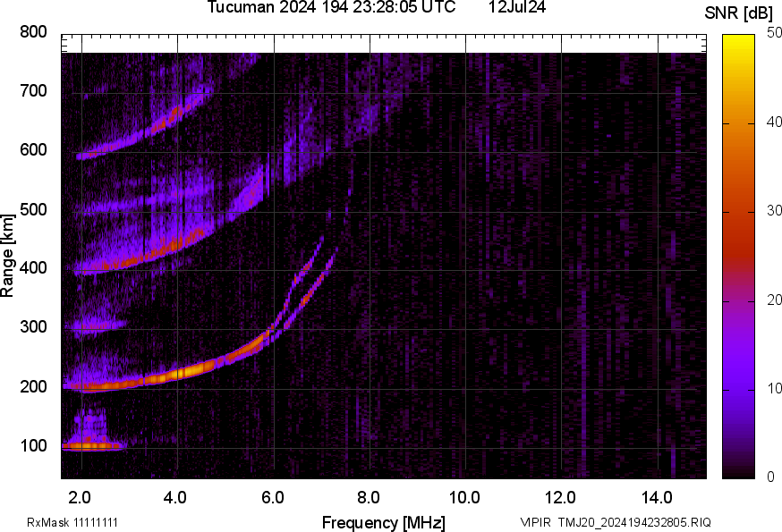The width and height of the screenshot is (782, 532).
Task: Click the frequency tick '12.0'
Action: coord(561,498)
